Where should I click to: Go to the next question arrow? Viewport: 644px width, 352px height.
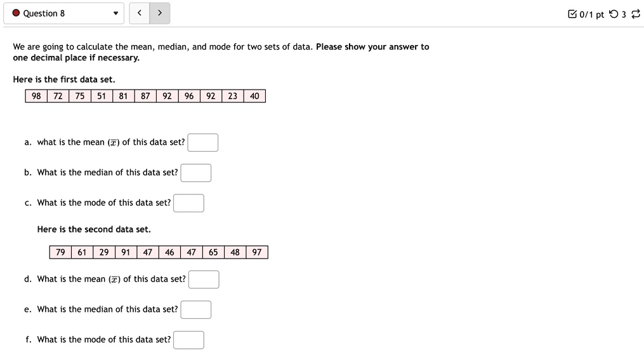point(160,13)
